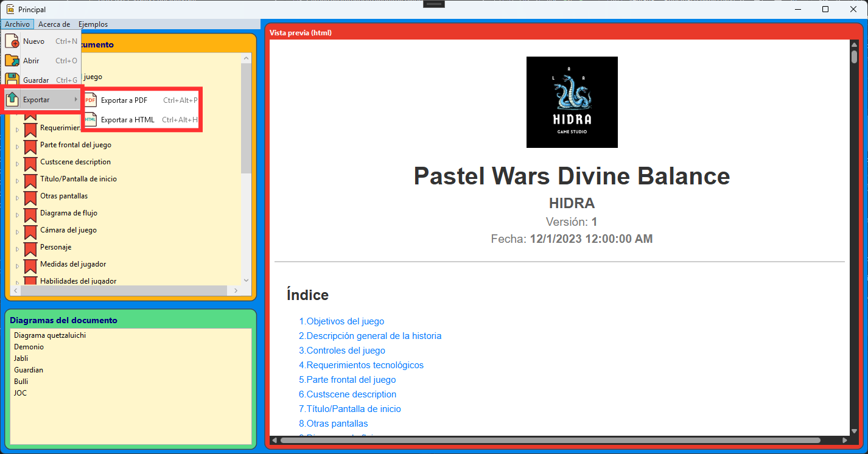This screenshot has height=454, width=868.
Task: Open the Controles del juego index link
Action: (342, 351)
